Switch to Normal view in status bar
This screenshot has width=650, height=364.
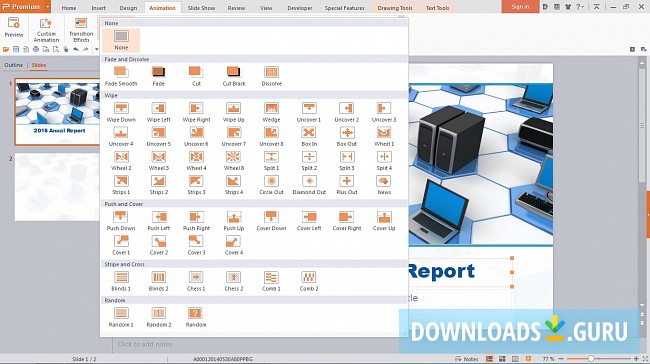(x=489, y=359)
